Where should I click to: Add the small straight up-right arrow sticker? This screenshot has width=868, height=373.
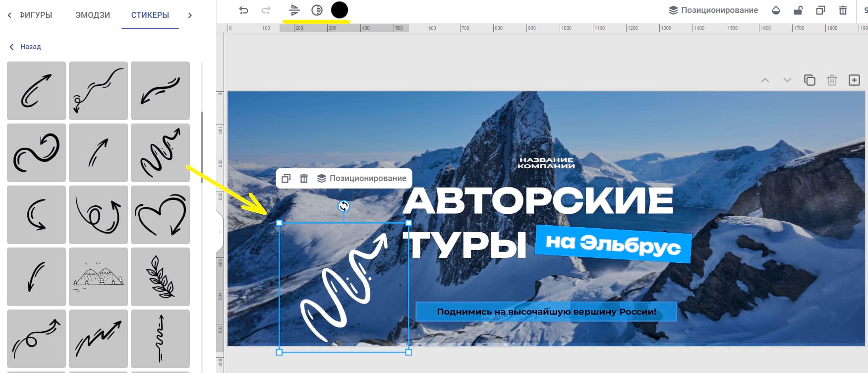98,153
